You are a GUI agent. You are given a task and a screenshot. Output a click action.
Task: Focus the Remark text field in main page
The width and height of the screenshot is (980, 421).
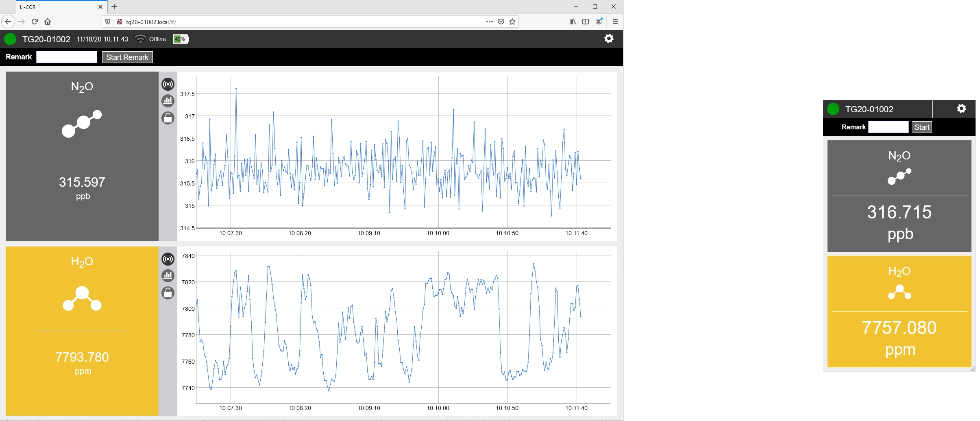point(67,57)
